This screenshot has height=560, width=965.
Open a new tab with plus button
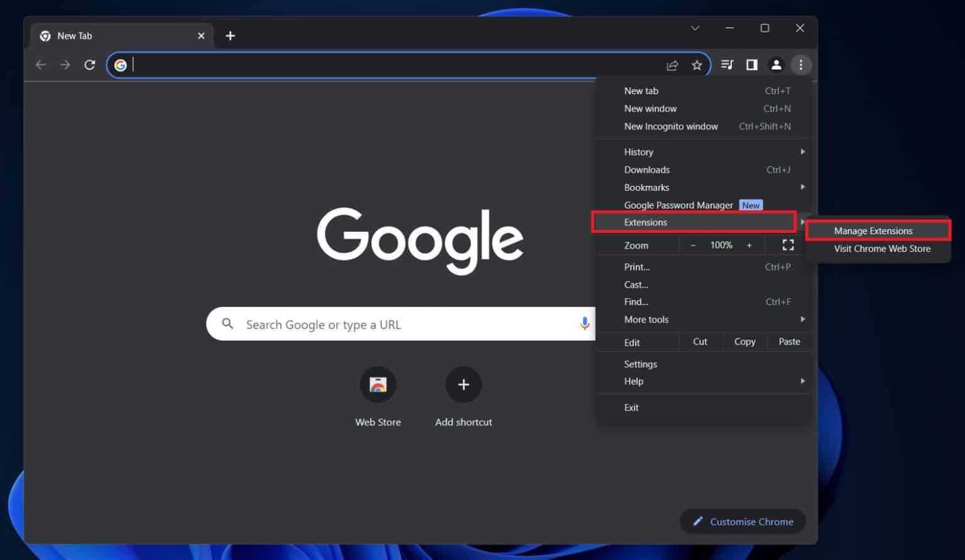tap(231, 36)
